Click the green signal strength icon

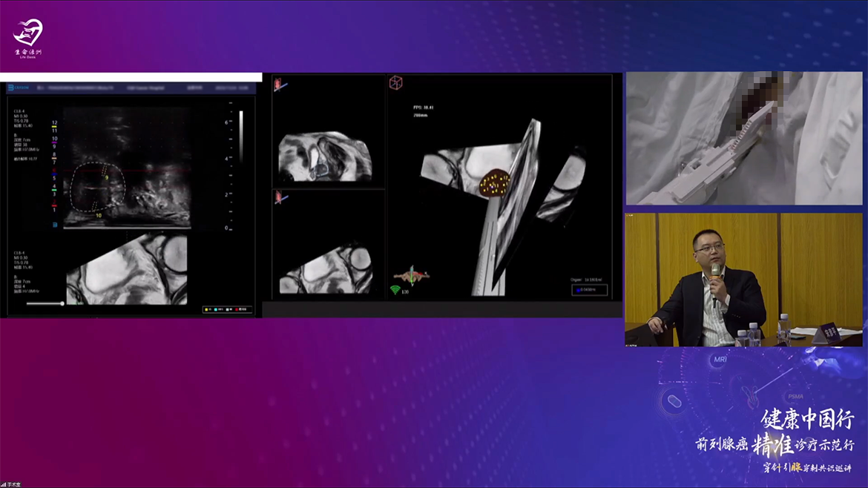(x=395, y=290)
